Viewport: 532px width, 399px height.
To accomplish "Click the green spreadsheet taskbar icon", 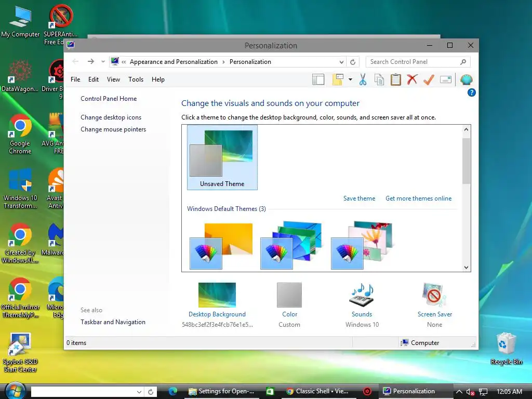I will (x=270, y=391).
